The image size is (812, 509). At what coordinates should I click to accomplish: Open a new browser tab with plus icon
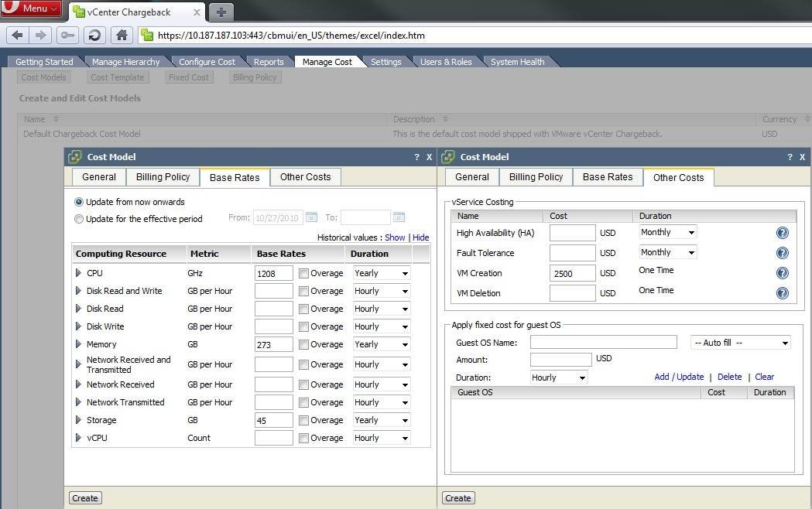[221, 12]
